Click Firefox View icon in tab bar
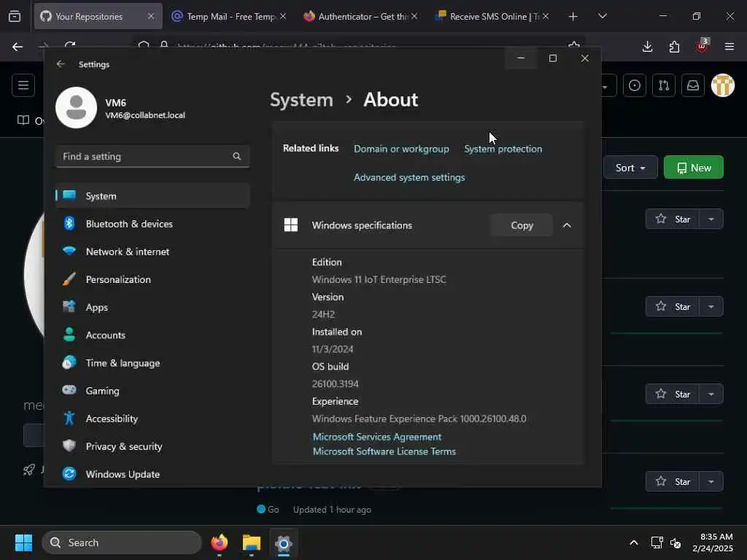Image resolution: width=747 pixels, height=560 pixels. [x=15, y=16]
